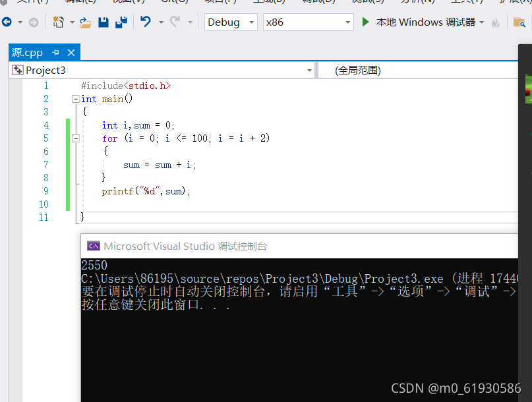Click the #include<stdio.h> line
The width and height of the screenshot is (532, 402).
(x=125, y=86)
